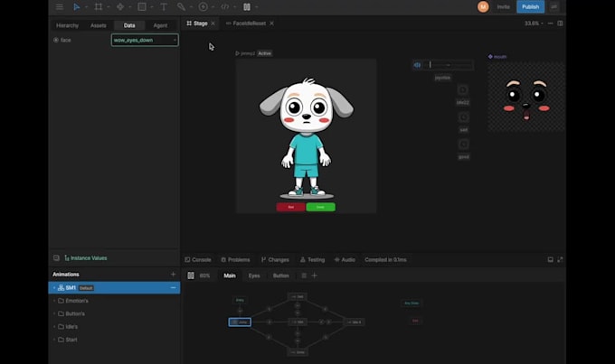
Task: Select the Artboard frame tool
Action: coord(99,7)
